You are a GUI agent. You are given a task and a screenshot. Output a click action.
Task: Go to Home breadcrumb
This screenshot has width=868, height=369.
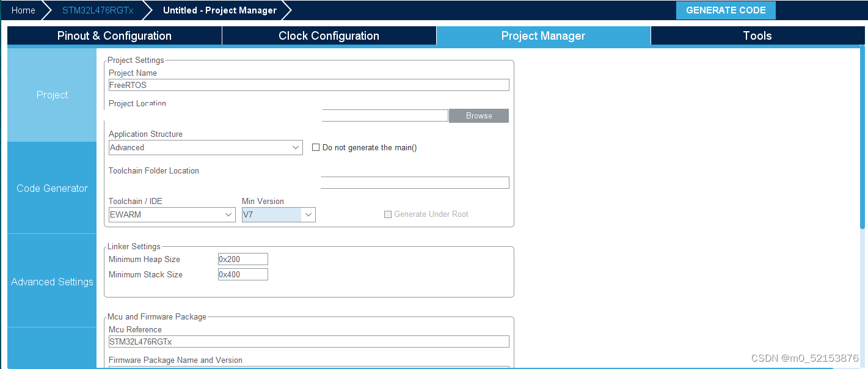(23, 10)
